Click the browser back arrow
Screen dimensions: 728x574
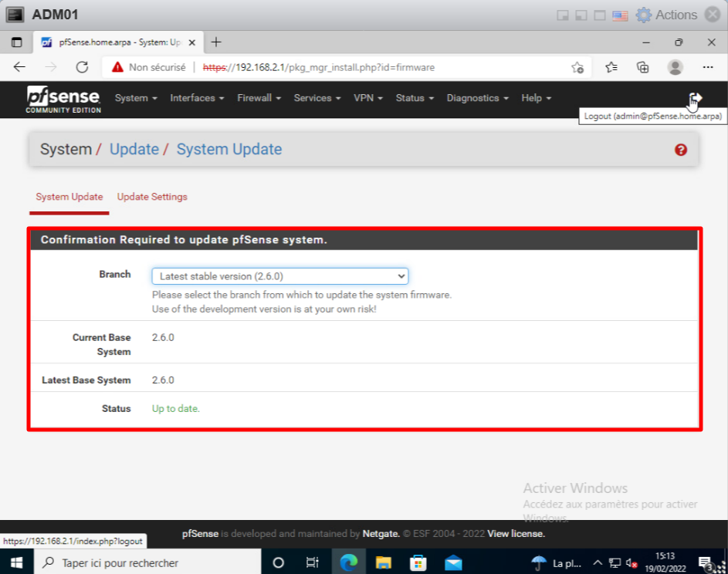click(x=20, y=67)
